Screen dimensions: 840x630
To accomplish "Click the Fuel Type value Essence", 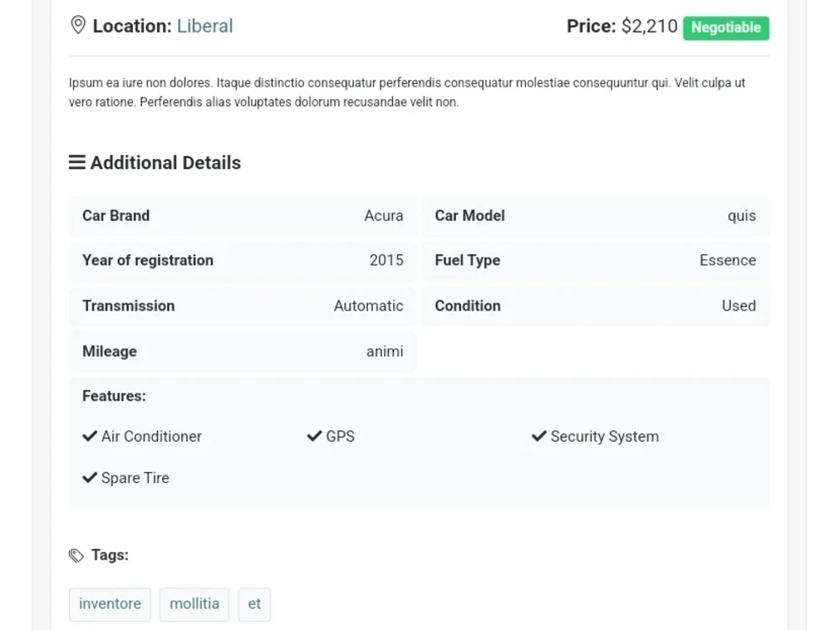I will point(727,260).
